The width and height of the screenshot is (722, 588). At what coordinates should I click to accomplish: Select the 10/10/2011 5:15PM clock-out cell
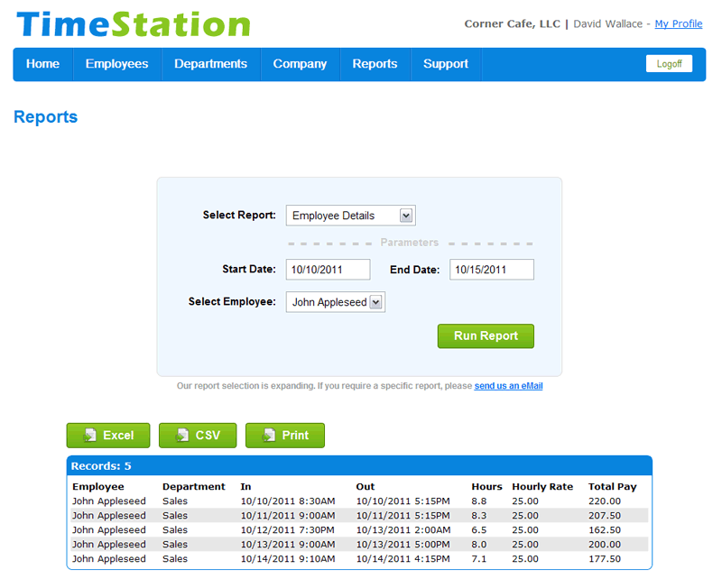tap(403, 501)
